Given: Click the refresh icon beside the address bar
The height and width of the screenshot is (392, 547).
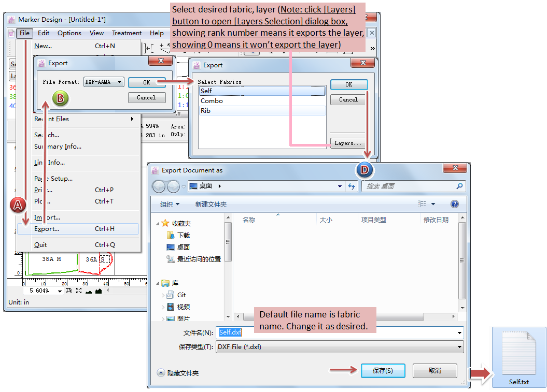Looking at the screenshot, I should [353, 186].
